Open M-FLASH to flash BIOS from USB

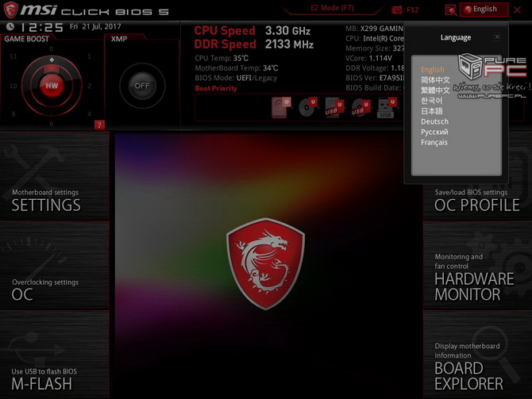(54, 355)
